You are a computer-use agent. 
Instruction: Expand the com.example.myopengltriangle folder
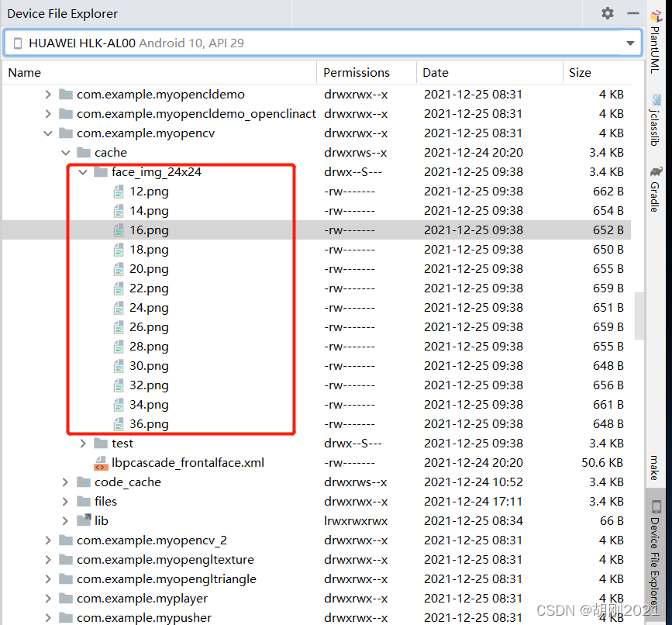[48, 579]
